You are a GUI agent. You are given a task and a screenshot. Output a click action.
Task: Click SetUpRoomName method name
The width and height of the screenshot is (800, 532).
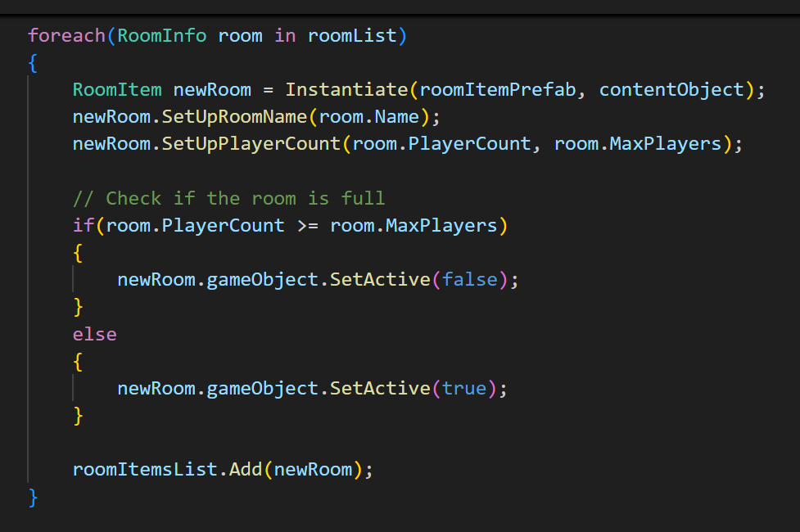[x=235, y=117]
